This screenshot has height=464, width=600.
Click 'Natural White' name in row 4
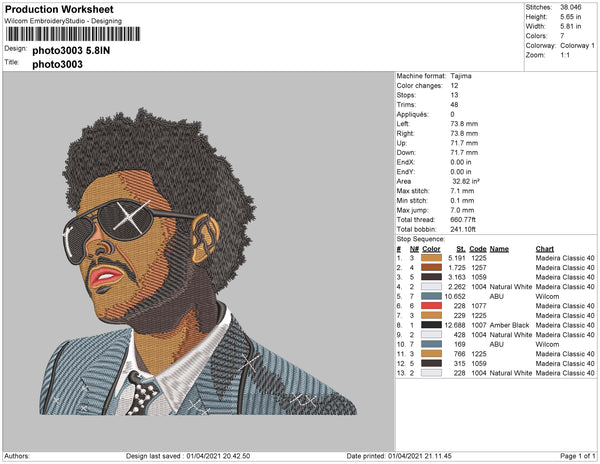coord(511,287)
